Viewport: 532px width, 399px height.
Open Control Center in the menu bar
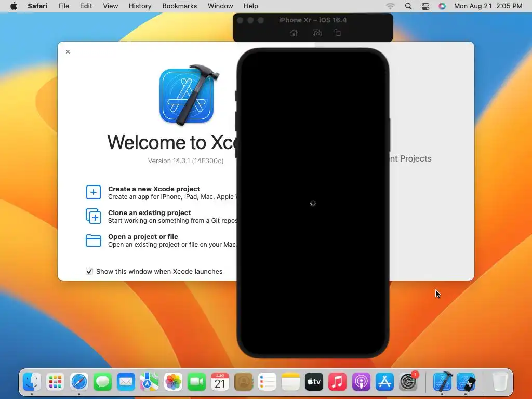coord(425,6)
